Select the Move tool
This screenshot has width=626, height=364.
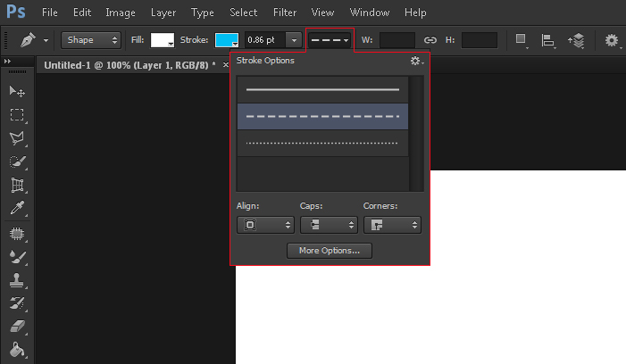17,91
